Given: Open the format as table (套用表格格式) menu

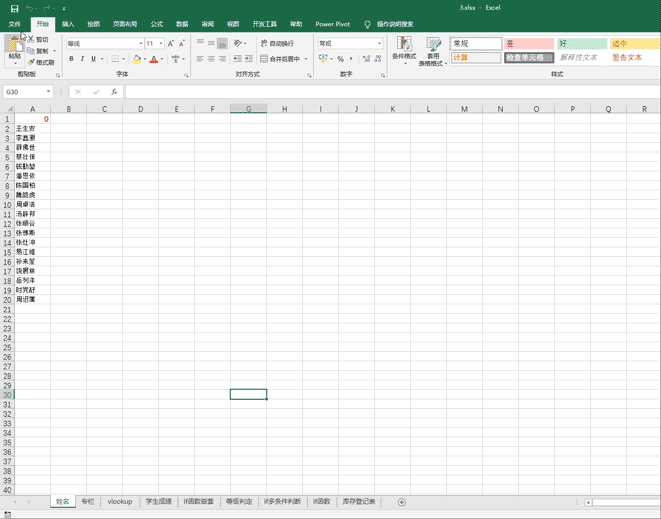Looking at the screenshot, I should click(433, 51).
